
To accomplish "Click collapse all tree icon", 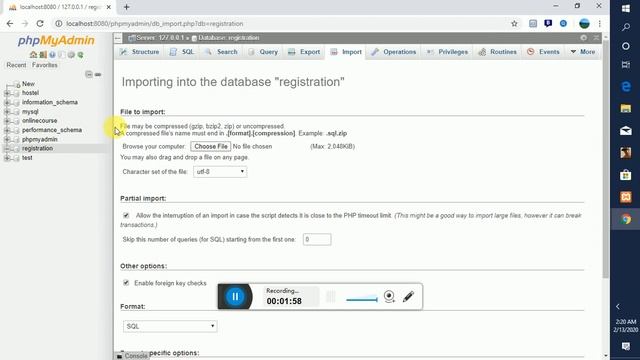I will pyautogui.click(x=89, y=74).
